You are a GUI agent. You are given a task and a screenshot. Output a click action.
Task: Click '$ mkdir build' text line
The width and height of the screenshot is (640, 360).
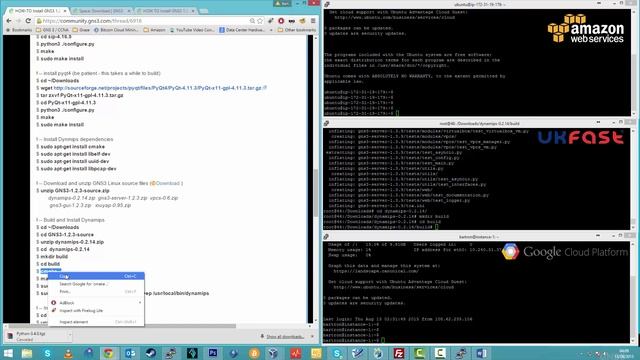(52, 257)
